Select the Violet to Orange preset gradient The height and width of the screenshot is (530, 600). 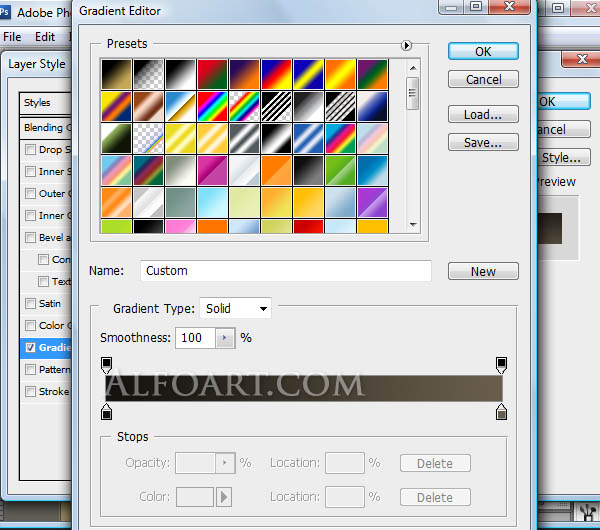tap(245, 74)
